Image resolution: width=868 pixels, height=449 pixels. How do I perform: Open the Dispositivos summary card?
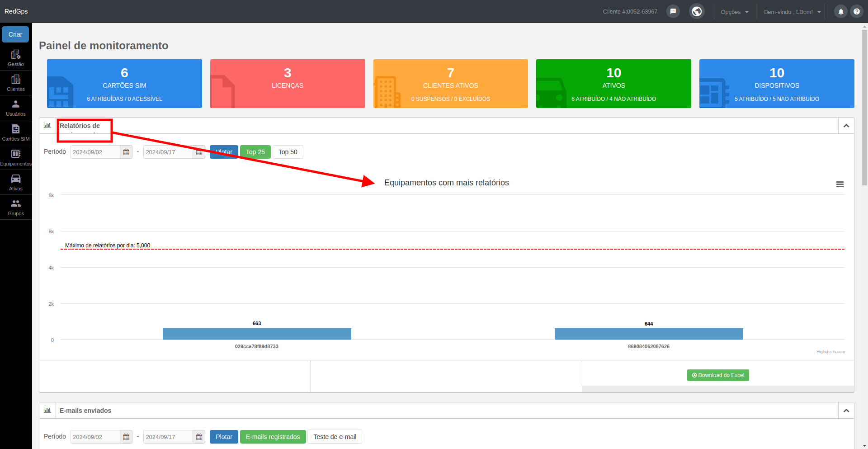(777, 84)
